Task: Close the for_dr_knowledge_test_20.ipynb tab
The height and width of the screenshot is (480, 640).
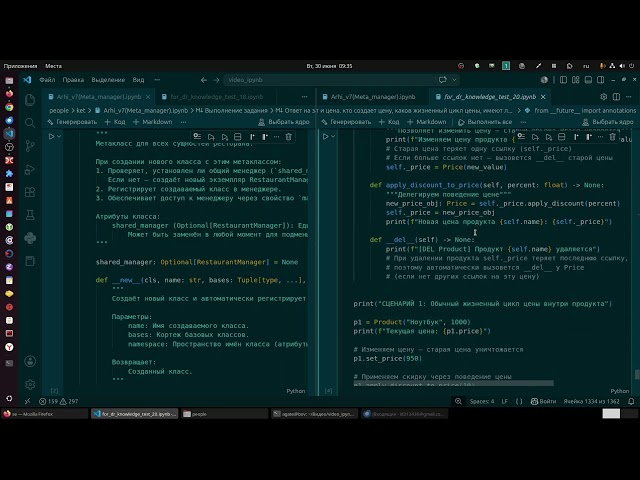Action: click(x=543, y=97)
